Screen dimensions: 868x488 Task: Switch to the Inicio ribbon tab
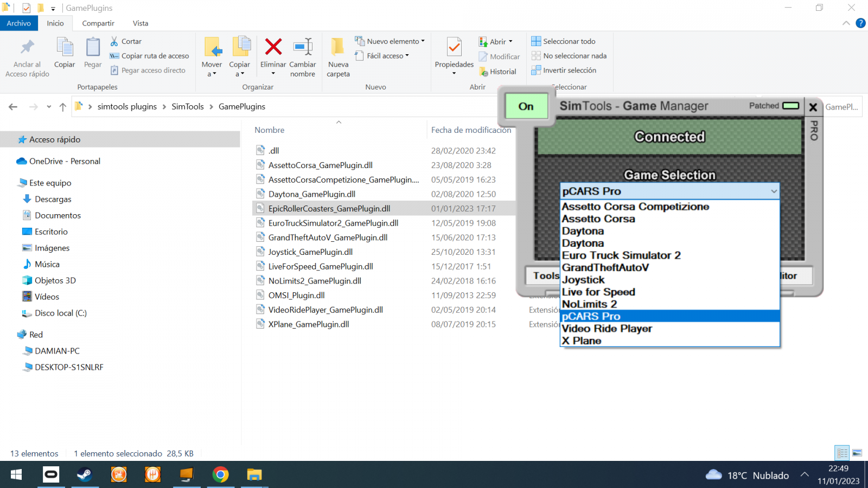click(x=55, y=23)
